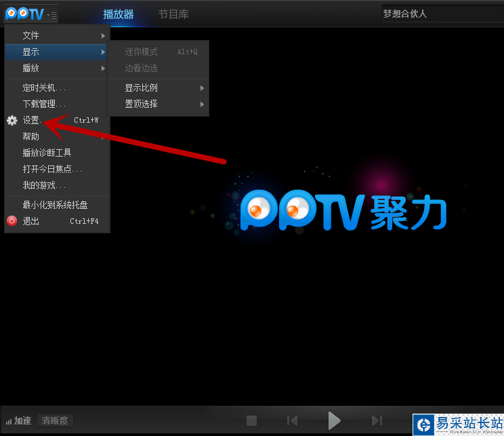
Task: Expand the 播放 submenu arrow
Action: [103, 68]
